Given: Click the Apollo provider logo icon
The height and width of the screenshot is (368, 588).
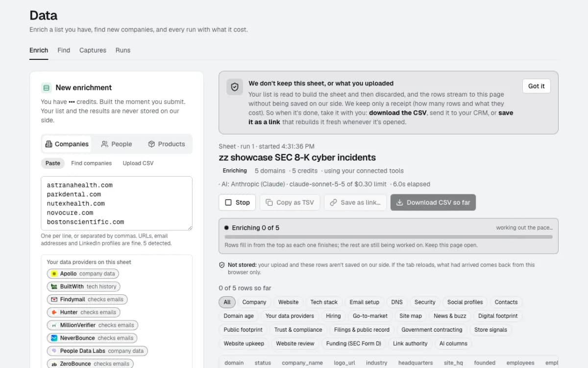Looking at the screenshot, I should [x=54, y=274].
